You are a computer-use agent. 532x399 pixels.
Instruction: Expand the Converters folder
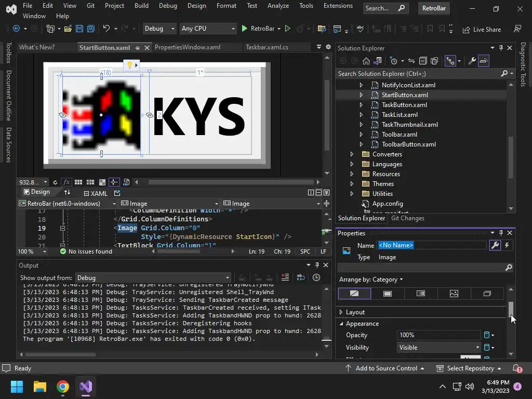tap(352, 154)
